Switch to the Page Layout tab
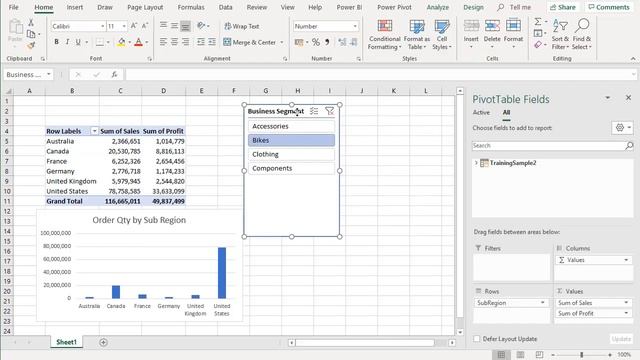The image size is (640, 360). [x=145, y=7]
